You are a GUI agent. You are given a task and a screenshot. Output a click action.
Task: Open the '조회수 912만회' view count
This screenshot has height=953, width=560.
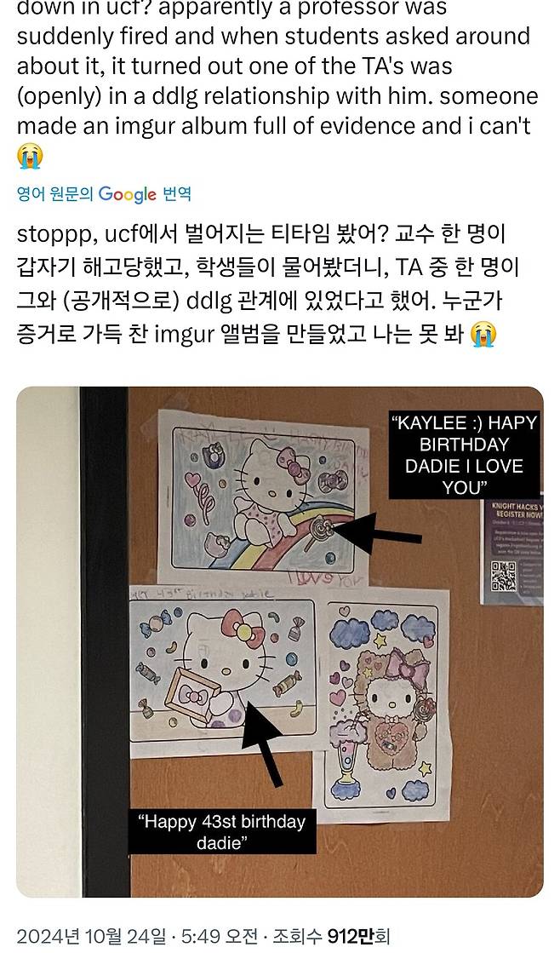[332, 936]
